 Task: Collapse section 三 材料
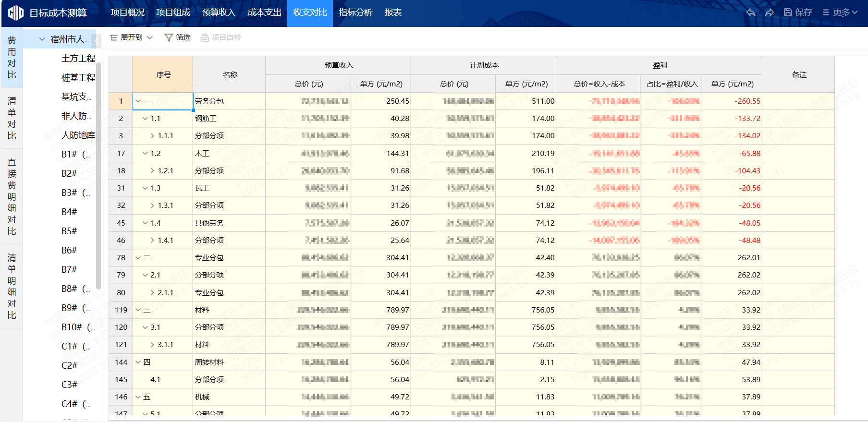point(138,310)
